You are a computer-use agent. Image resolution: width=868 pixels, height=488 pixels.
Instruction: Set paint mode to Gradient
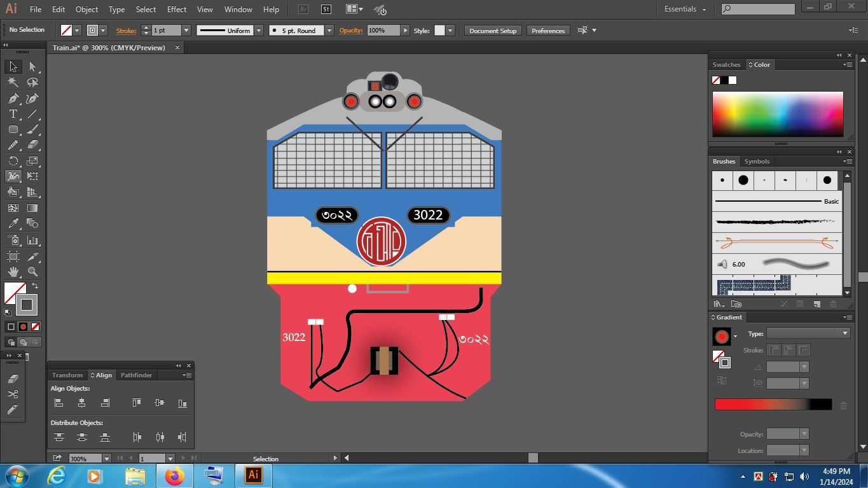(23, 326)
